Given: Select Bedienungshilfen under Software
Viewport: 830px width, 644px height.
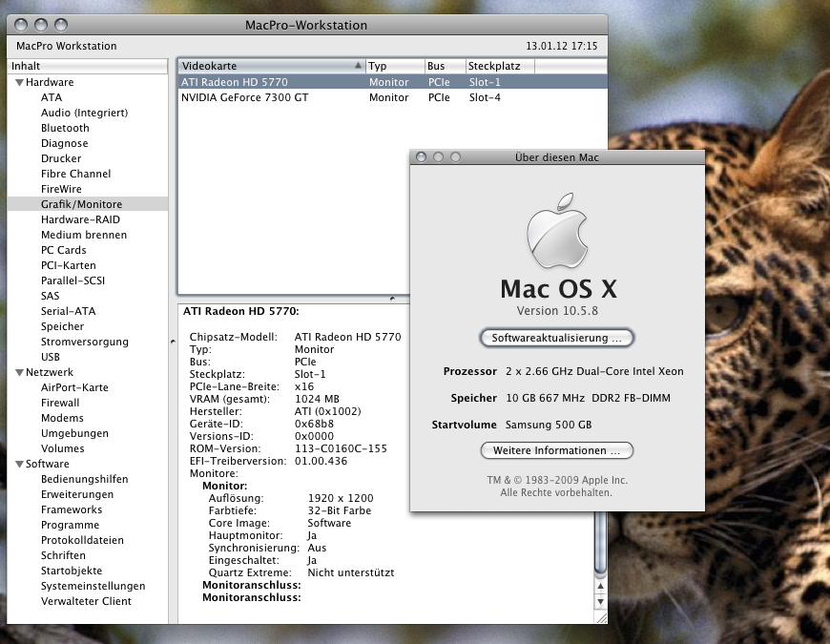Looking at the screenshot, I should point(84,480).
